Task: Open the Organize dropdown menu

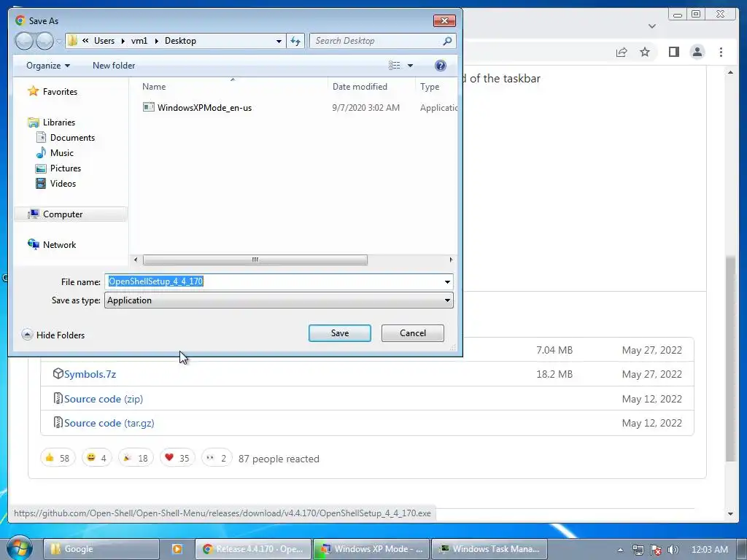Action: [x=48, y=66]
